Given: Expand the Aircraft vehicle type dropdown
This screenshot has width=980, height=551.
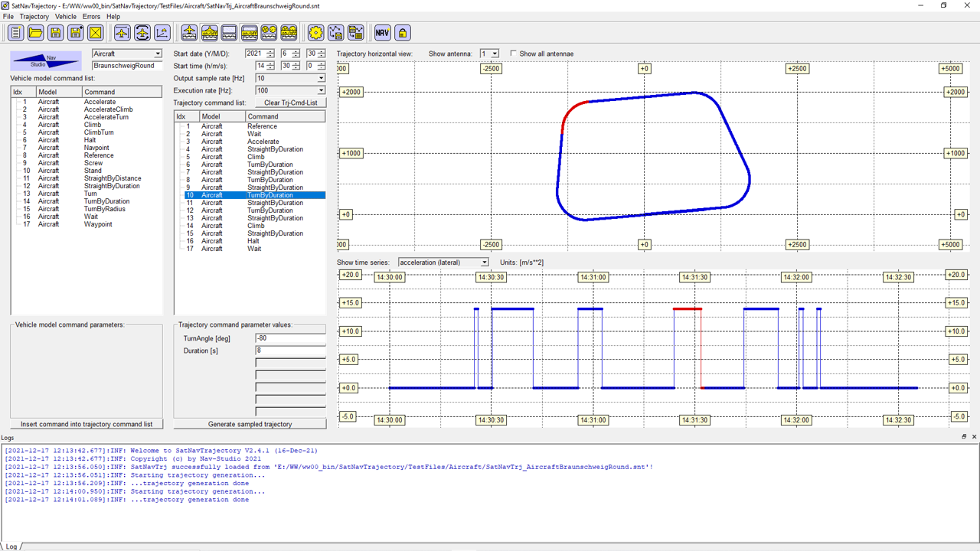Looking at the screenshot, I should click(x=158, y=54).
